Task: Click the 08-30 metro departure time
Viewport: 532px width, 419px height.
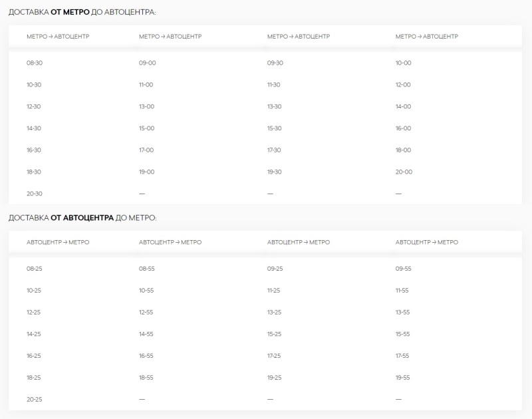Action: [x=34, y=63]
